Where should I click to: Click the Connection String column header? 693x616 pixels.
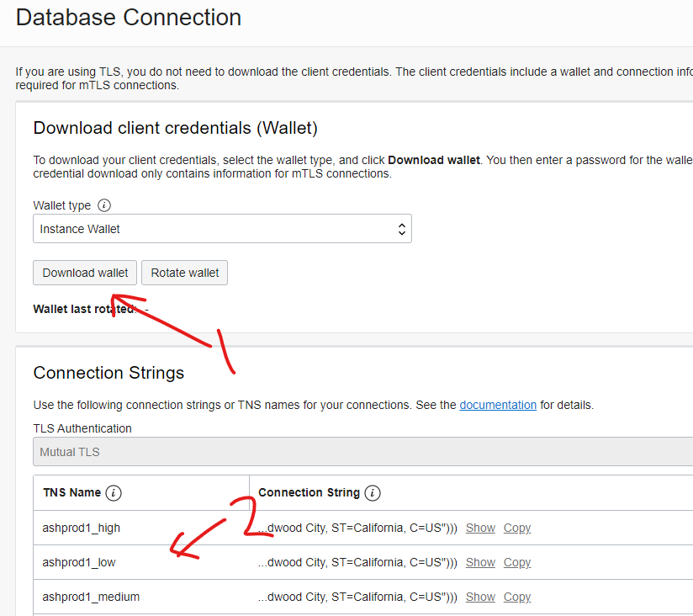[309, 492]
